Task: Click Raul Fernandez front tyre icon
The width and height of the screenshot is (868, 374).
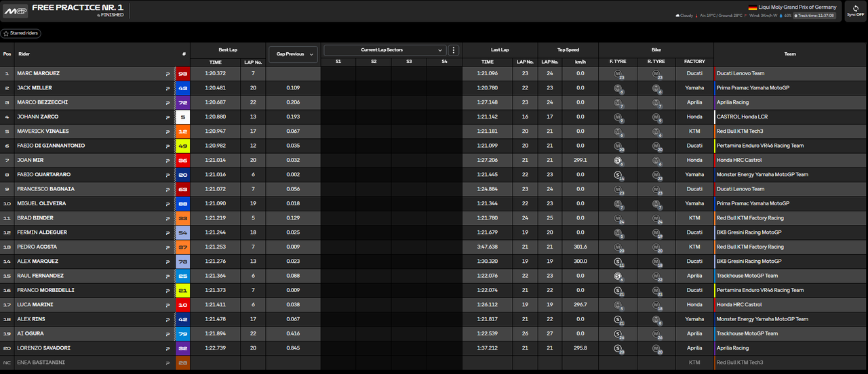Action: click(x=618, y=276)
